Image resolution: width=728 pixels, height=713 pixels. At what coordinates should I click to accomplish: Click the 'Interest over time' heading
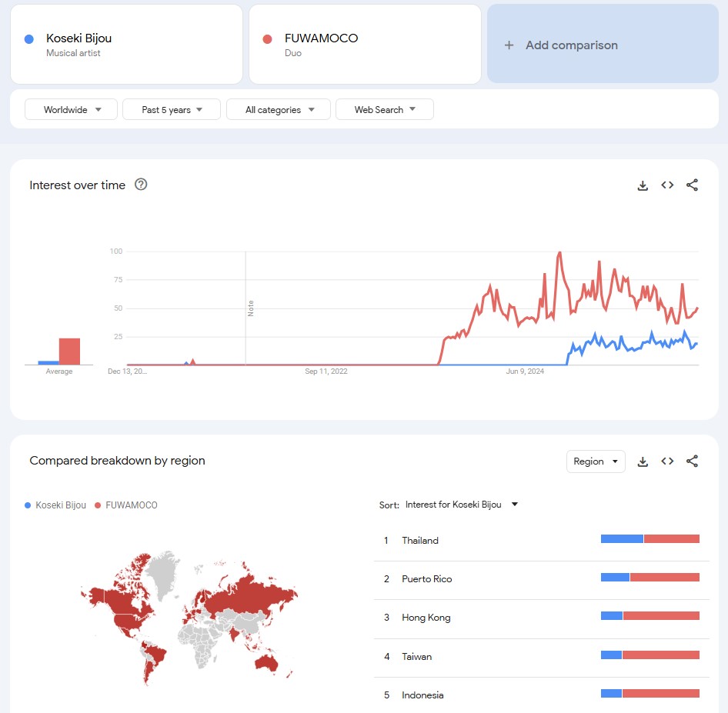tap(78, 185)
